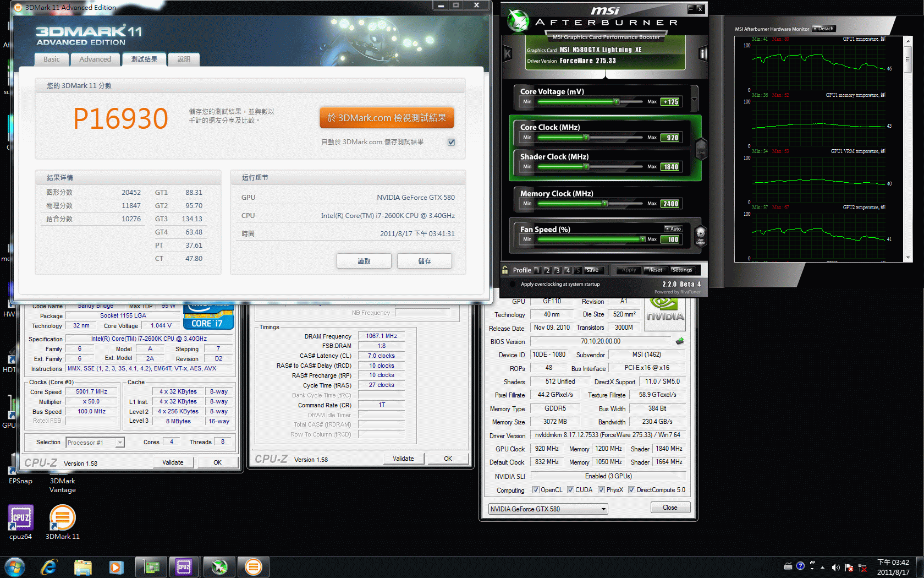924x578 pixels.
Task: Switch to the Basic tab in 3DMark
Action: 52,59
